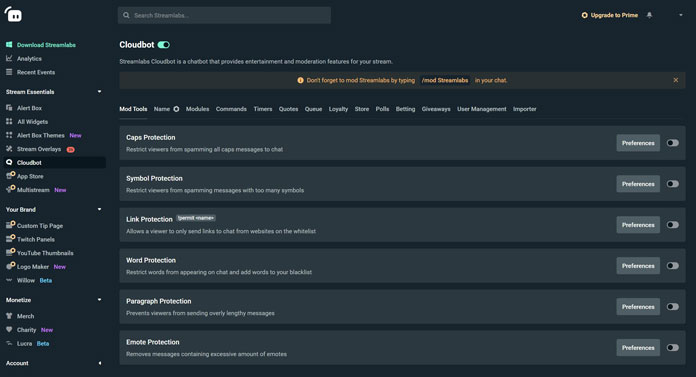Screen dimensions: 696x377
Task: Click the Streamlabs logo icon
Action: click(x=13, y=15)
